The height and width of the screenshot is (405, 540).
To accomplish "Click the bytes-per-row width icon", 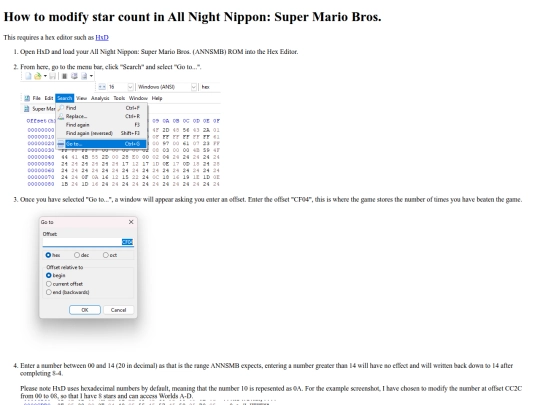I will pos(102,87).
